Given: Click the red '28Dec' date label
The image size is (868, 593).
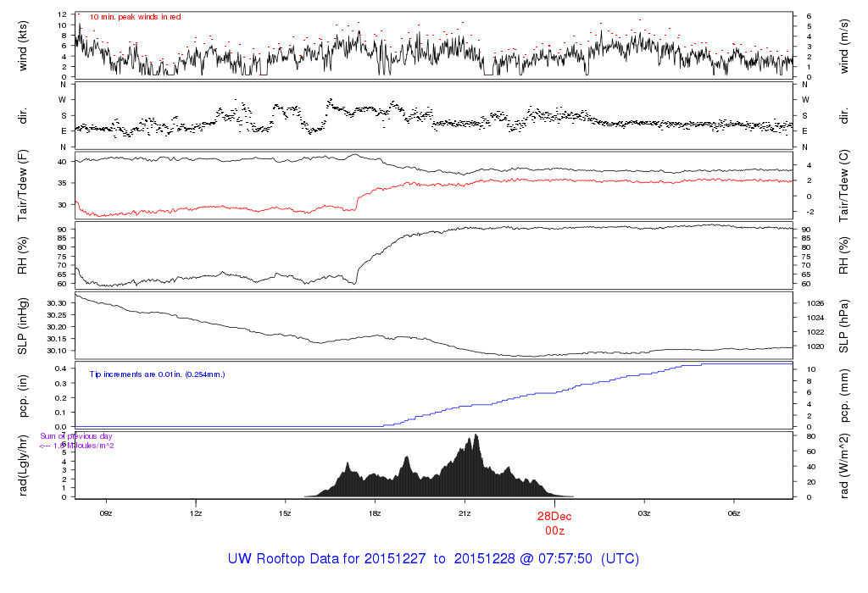Looking at the screenshot, I should coord(554,517).
